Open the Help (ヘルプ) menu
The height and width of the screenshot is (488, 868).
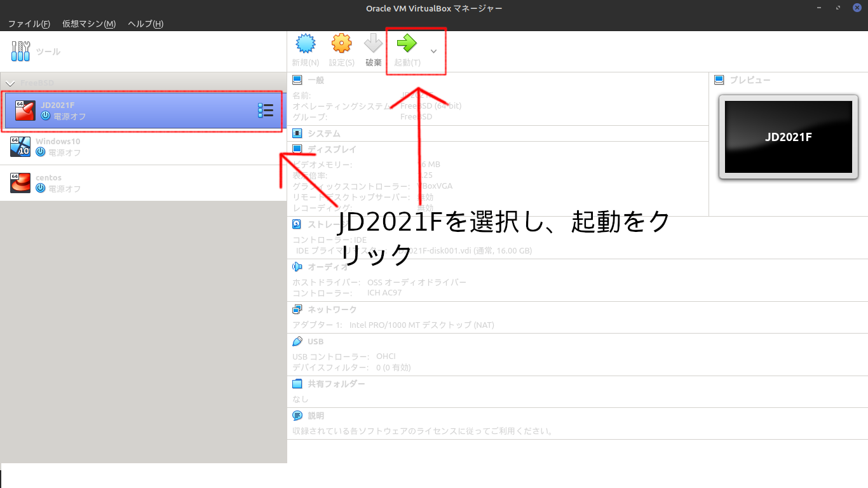click(146, 24)
